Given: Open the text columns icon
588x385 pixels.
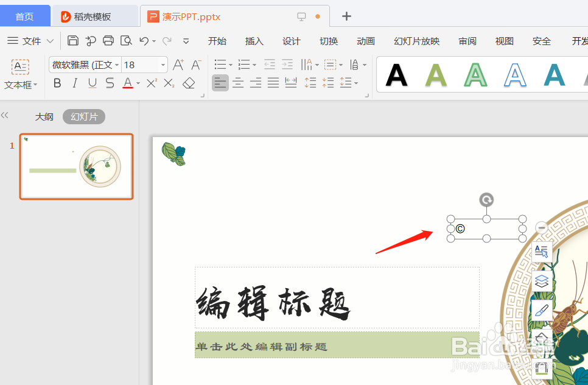Looking at the screenshot, I should (x=307, y=64).
